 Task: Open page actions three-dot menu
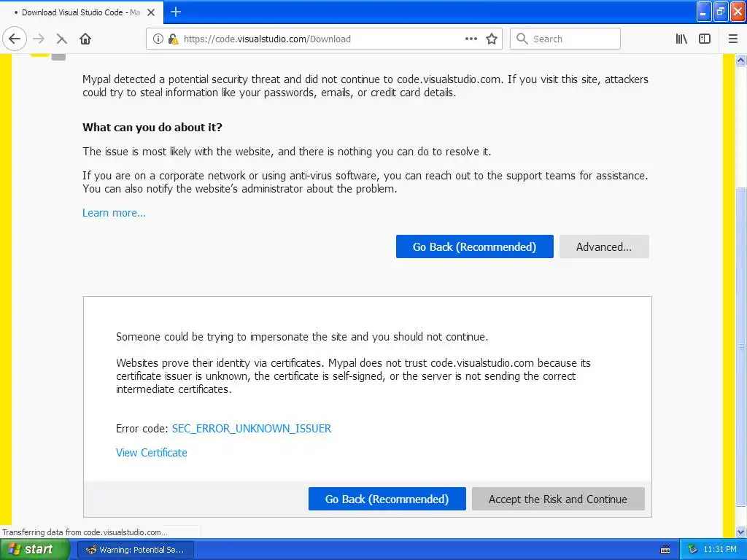tap(471, 39)
